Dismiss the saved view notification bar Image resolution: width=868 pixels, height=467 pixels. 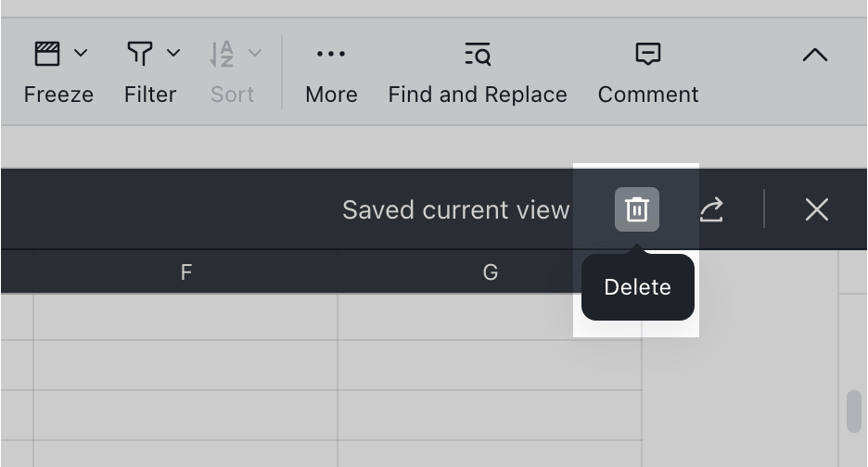point(816,209)
